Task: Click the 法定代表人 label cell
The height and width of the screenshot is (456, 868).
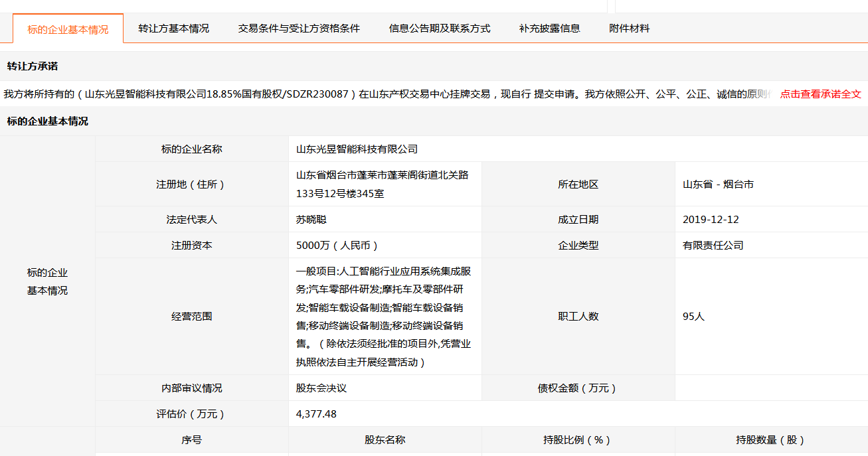Action: coord(192,220)
